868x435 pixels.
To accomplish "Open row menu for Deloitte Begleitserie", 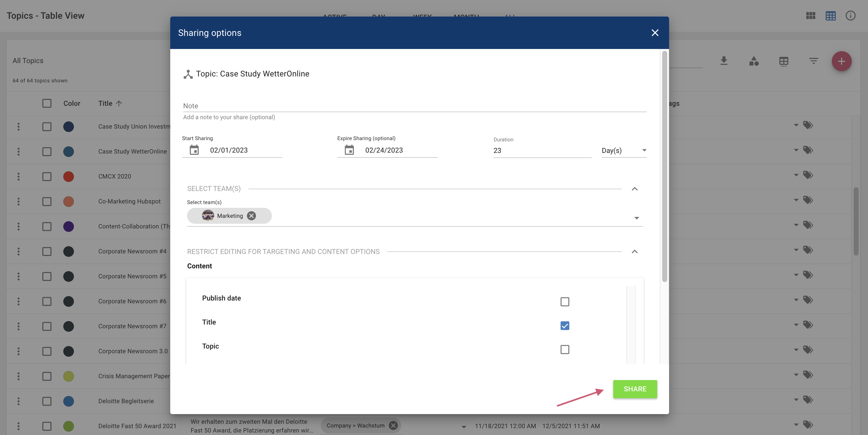I will pos(18,401).
